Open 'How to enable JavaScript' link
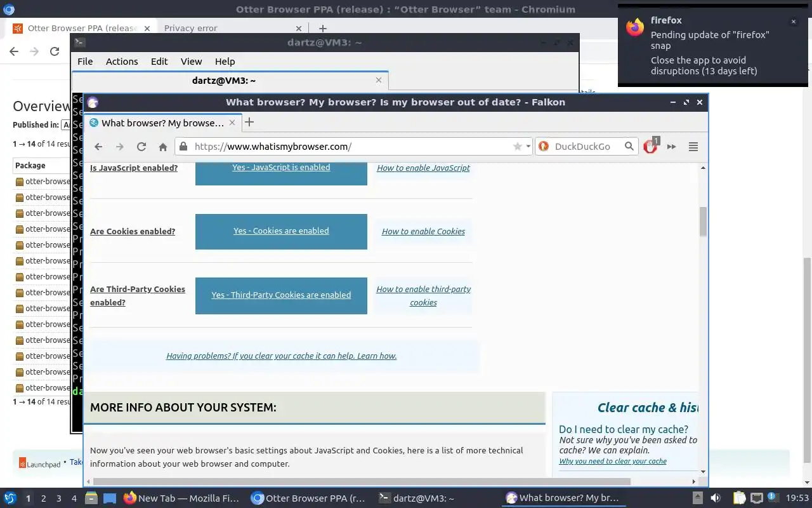 coord(423,168)
